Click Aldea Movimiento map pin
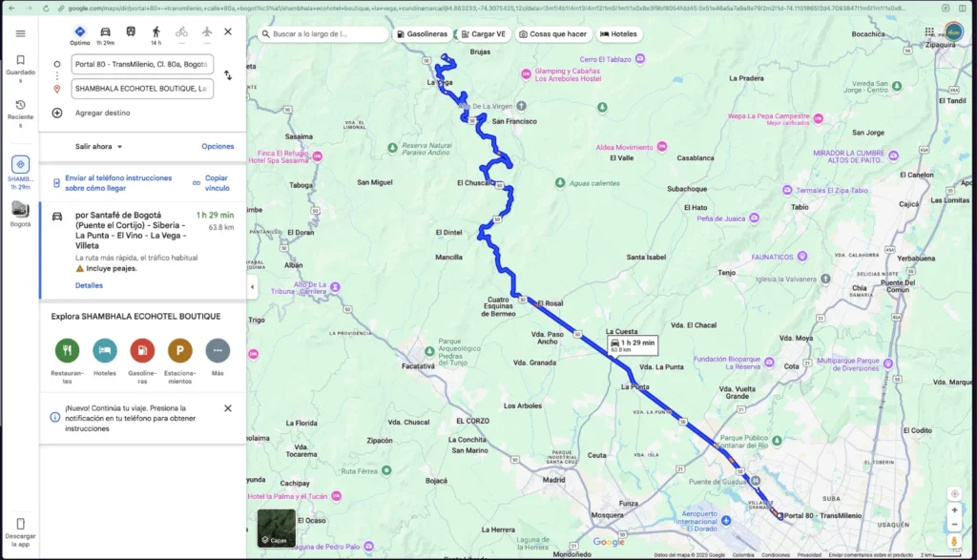This screenshot has width=977, height=560. tap(662, 146)
